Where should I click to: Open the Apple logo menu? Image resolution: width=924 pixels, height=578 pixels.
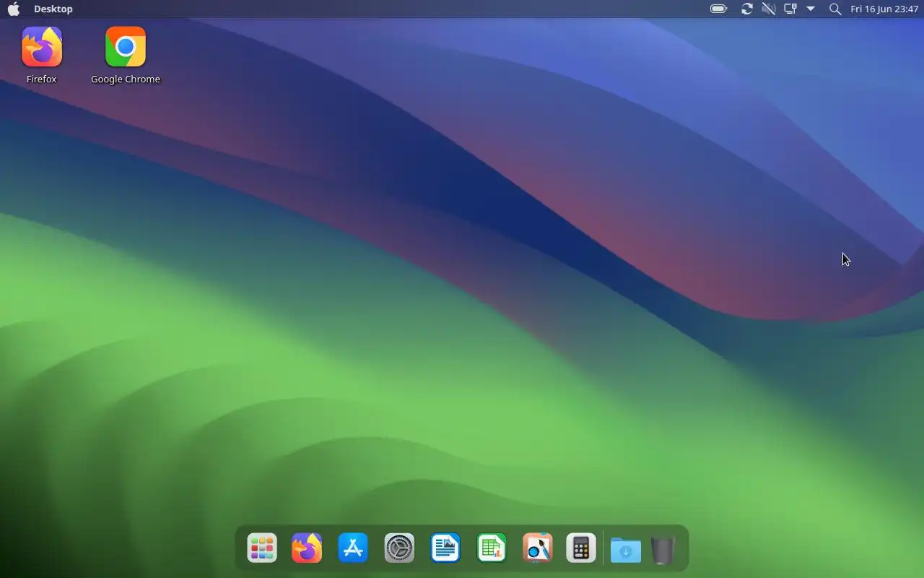[x=14, y=9]
